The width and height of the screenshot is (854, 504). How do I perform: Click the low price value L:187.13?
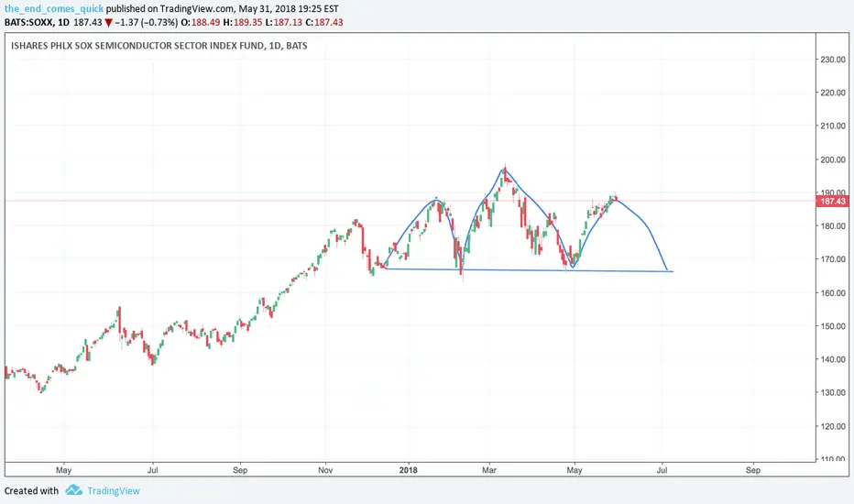click(283, 22)
